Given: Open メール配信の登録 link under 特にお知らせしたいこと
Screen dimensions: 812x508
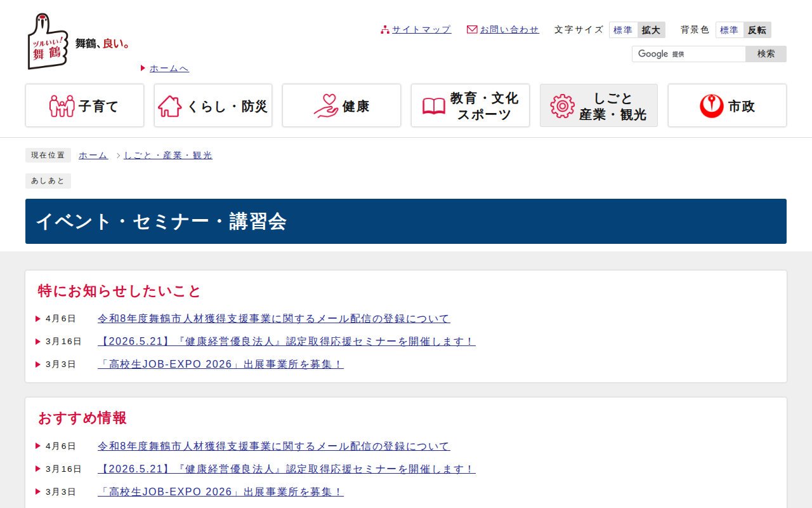Looking at the screenshot, I should pos(274,319).
